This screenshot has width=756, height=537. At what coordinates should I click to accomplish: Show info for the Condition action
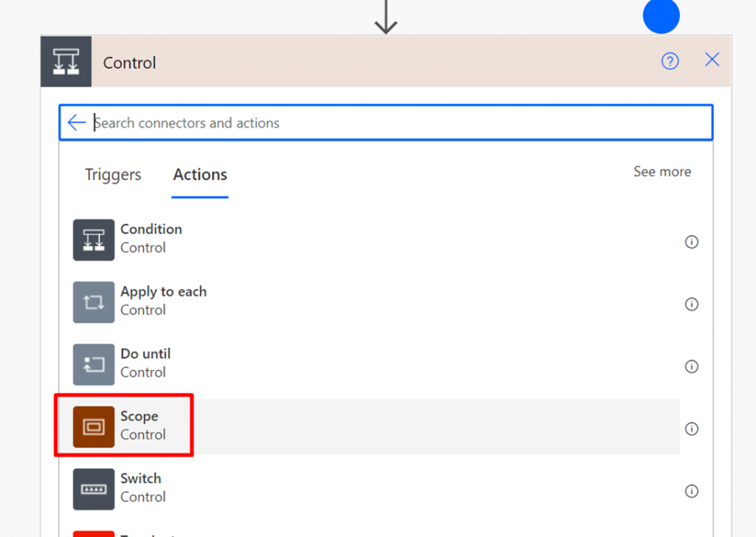[x=692, y=242]
